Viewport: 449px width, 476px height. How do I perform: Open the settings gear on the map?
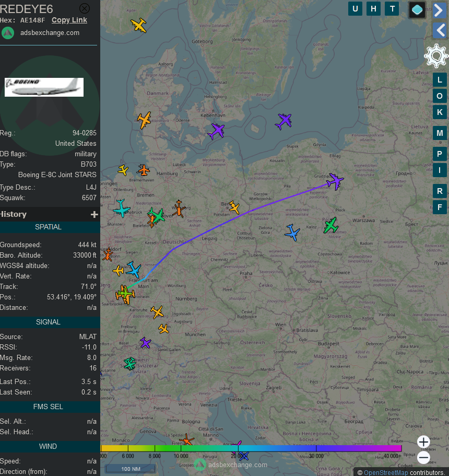[x=436, y=55]
